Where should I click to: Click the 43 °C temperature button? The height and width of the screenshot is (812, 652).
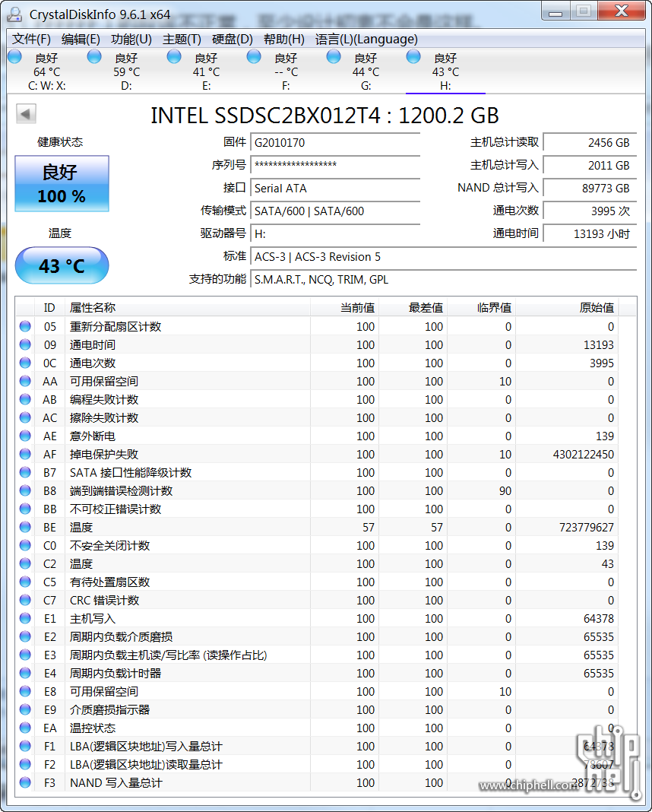pos(62,265)
